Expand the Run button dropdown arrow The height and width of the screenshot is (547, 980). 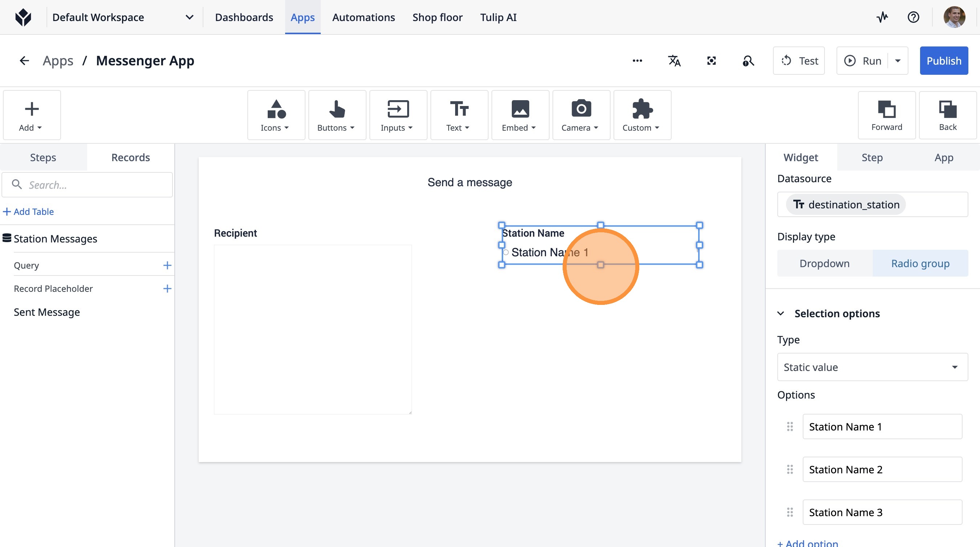tap(898, 61)
